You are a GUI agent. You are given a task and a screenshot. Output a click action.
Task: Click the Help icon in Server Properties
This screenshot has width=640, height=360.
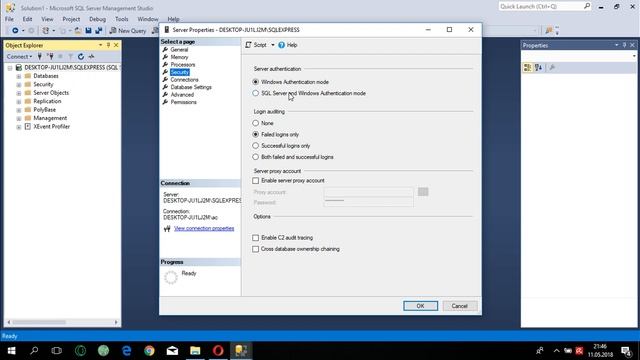tap(282, 45)
